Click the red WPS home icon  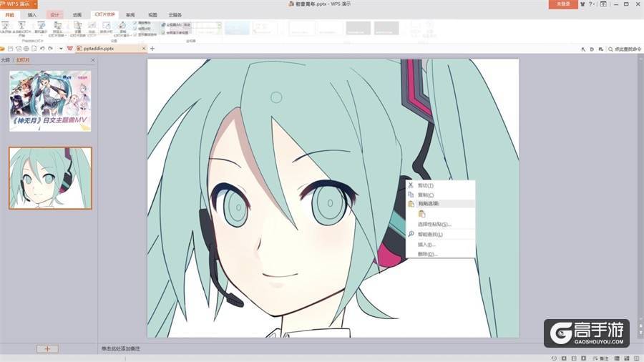70,49
